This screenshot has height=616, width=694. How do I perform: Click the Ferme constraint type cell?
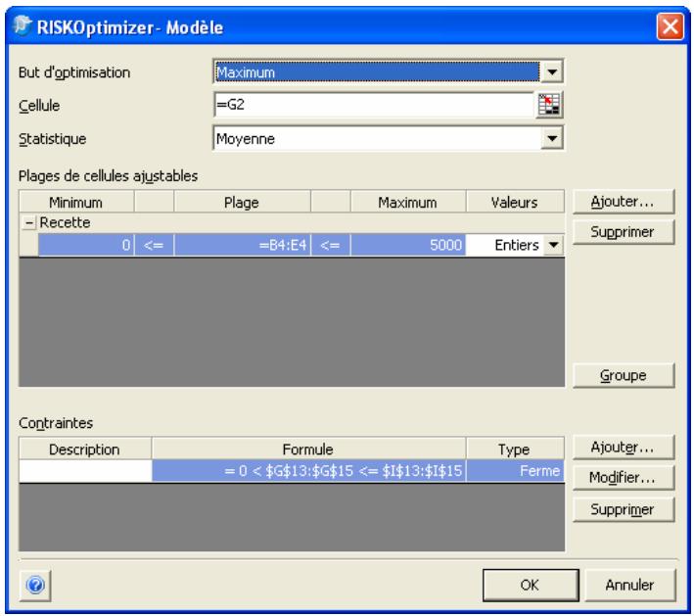(515, 471)
